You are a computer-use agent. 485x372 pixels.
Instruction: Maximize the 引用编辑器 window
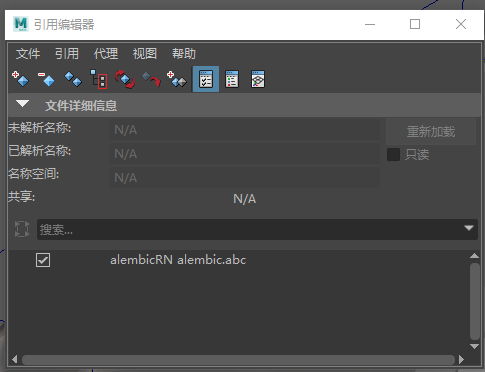coord(415,24)
